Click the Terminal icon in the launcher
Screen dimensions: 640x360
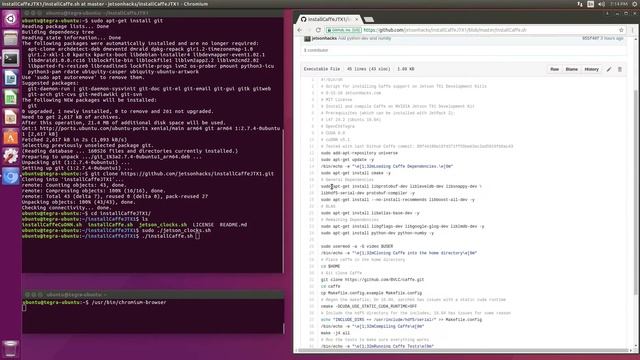coord(11,58)
